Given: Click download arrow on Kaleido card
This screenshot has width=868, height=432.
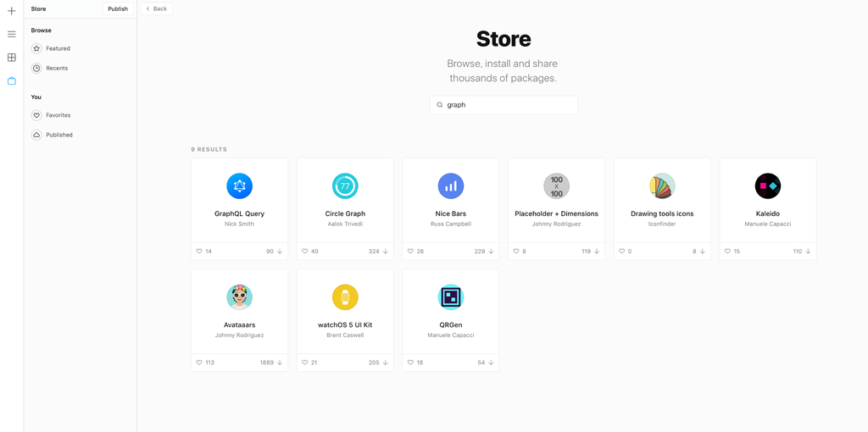Looking at the screenshot, I should [x=808, y=251].
